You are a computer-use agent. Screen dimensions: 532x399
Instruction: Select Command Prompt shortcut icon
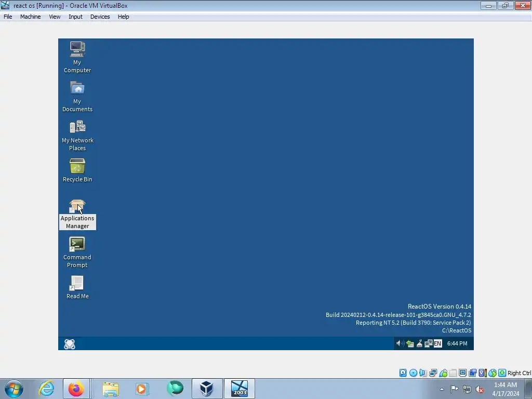(77, 253)
